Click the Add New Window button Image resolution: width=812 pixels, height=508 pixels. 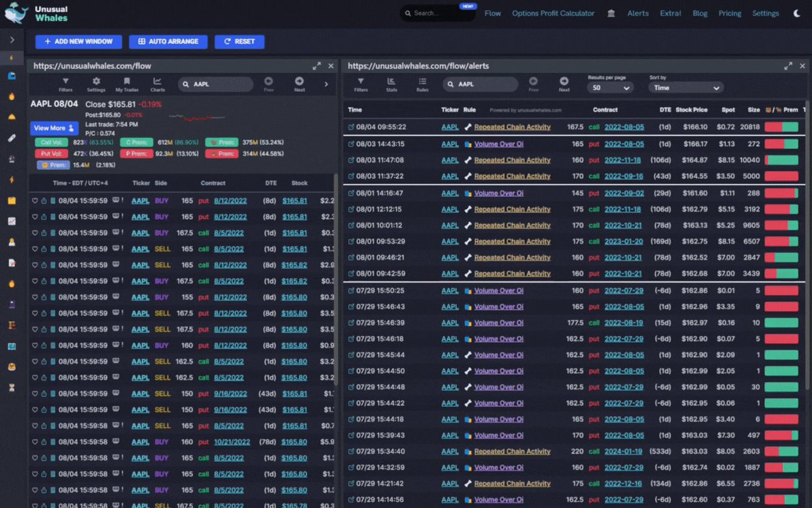(78, 41)
